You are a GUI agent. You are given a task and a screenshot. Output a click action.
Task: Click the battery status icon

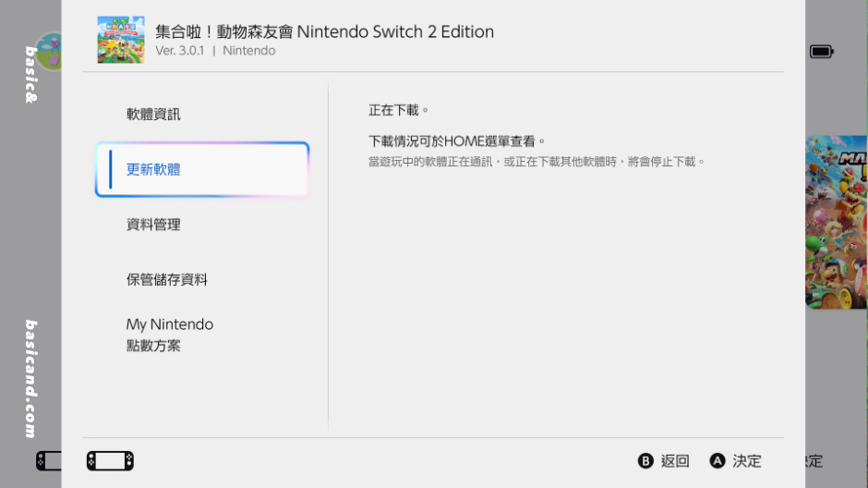click(x=821, y=52)
